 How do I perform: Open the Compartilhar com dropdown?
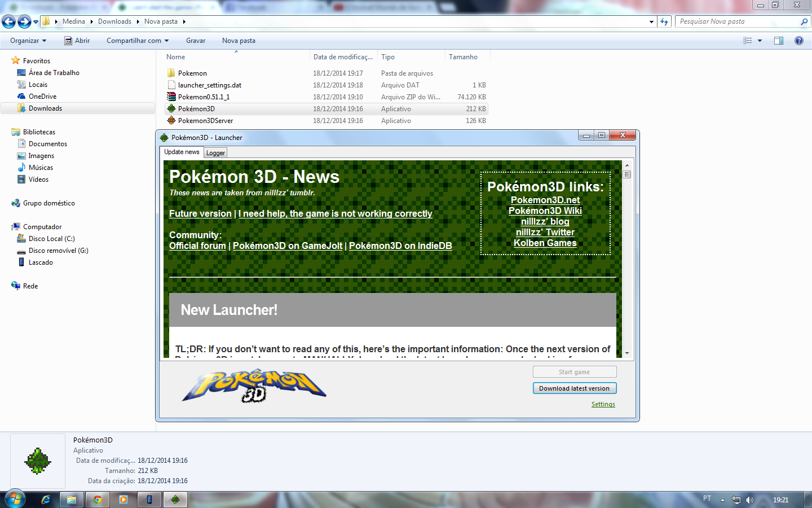click(138, 41)
